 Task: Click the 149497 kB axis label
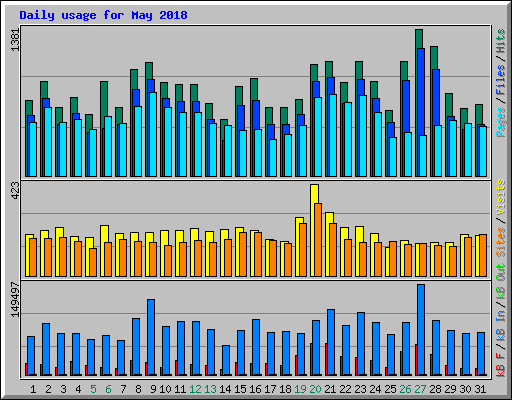pyautogui.click(x=15, y=300)
